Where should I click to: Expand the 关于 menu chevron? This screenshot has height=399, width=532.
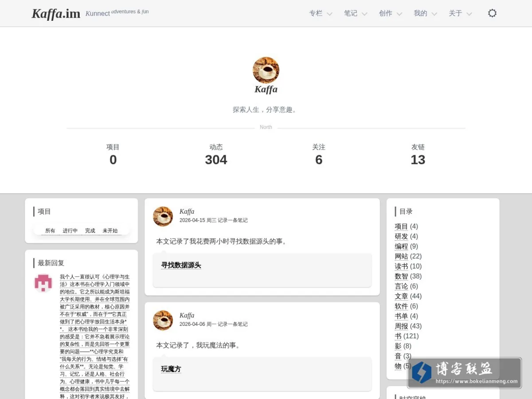469,14
